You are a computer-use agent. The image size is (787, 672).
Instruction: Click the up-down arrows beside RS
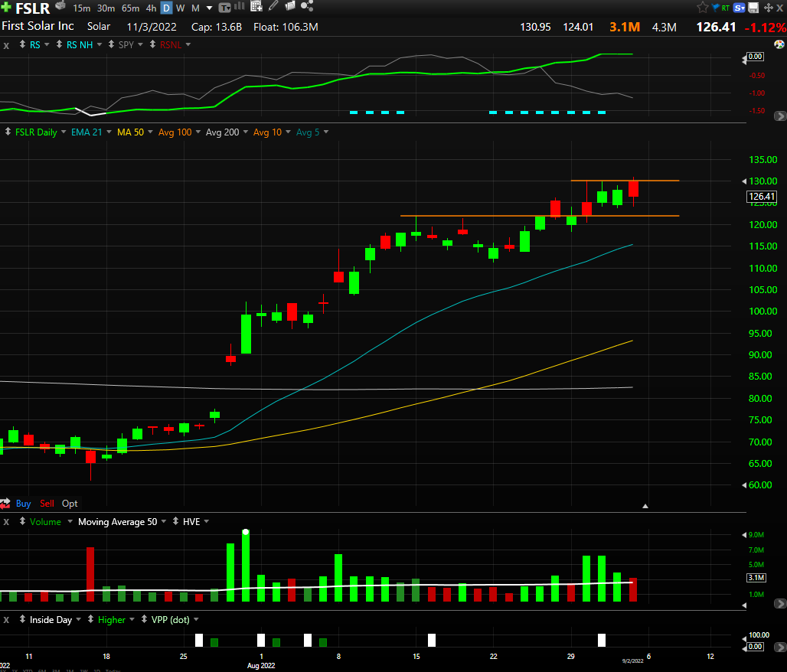coord(23,44)
